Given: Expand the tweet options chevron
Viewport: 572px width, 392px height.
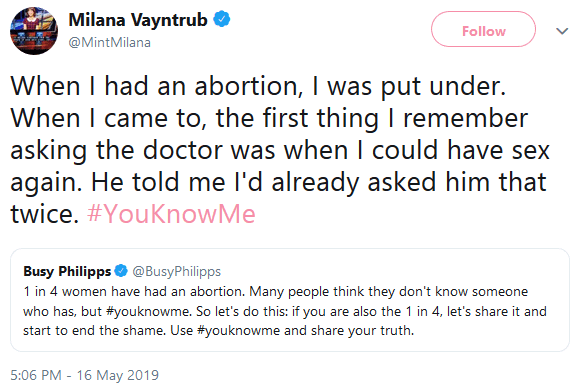Looking at the screenshot, I should pyautogui.click(x=562, y=31).
